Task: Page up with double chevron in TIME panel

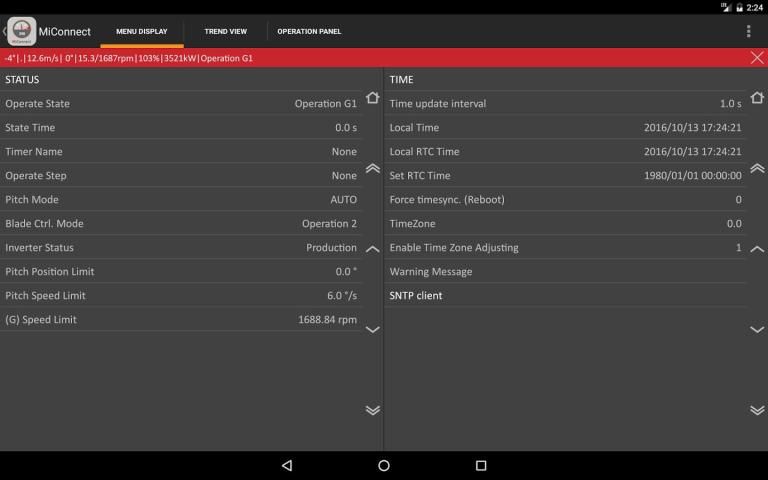Action: [757, 169]
